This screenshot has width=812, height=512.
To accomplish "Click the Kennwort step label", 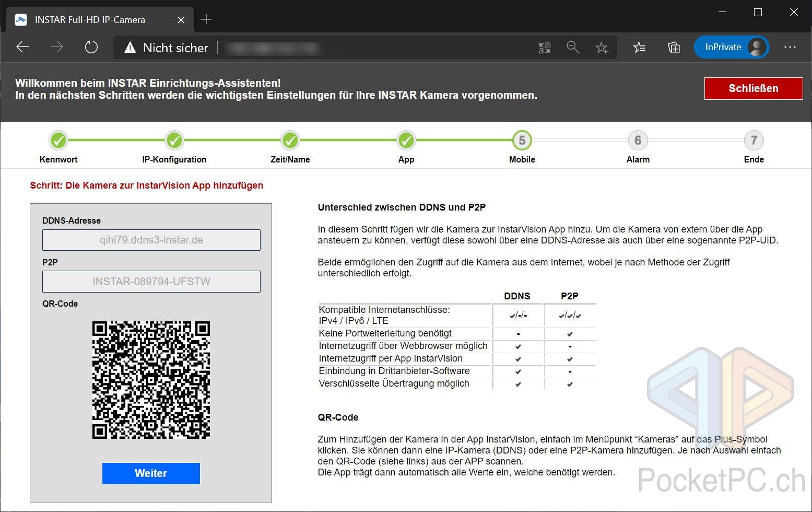I will 58,159.
